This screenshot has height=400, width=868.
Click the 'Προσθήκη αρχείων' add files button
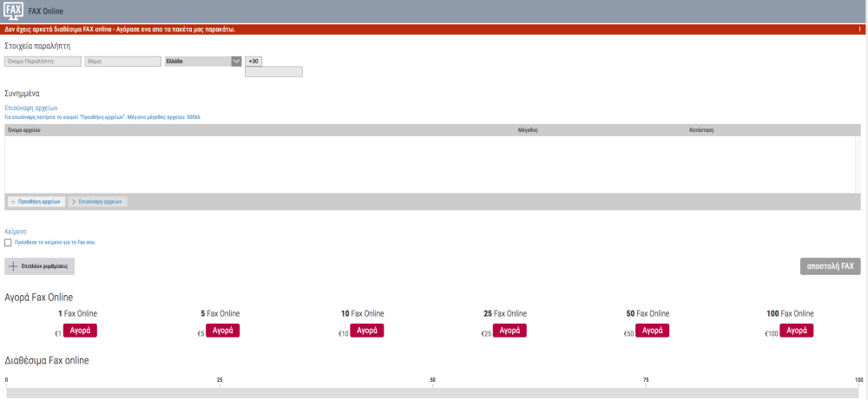click(x=36, y=202)
